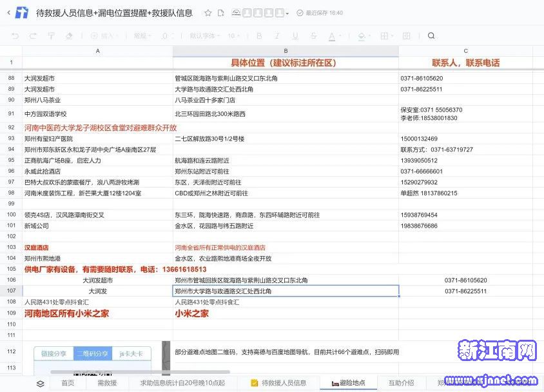Merge cells using the toolbar icon
The height and width of the screenshot is (392, 544).
coord(406,35)
